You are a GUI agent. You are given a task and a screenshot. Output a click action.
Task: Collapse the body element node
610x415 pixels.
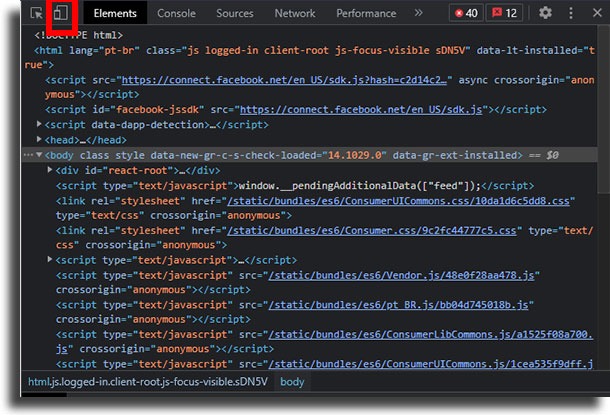point(39,155)
